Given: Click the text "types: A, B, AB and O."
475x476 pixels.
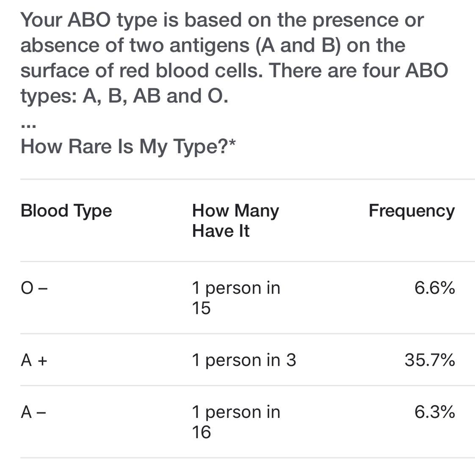Looking at the screenshot, I should tap(124, 96).
